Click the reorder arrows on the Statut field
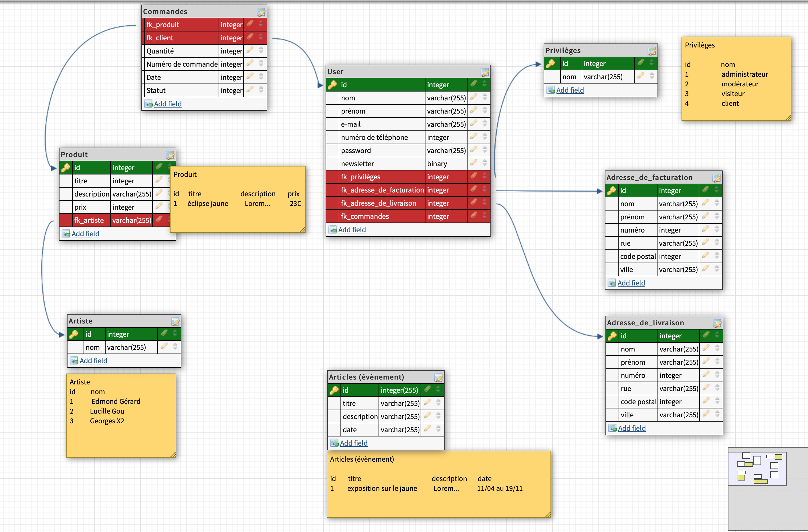Viewport: 808px width, 532px height. [261, 90]
